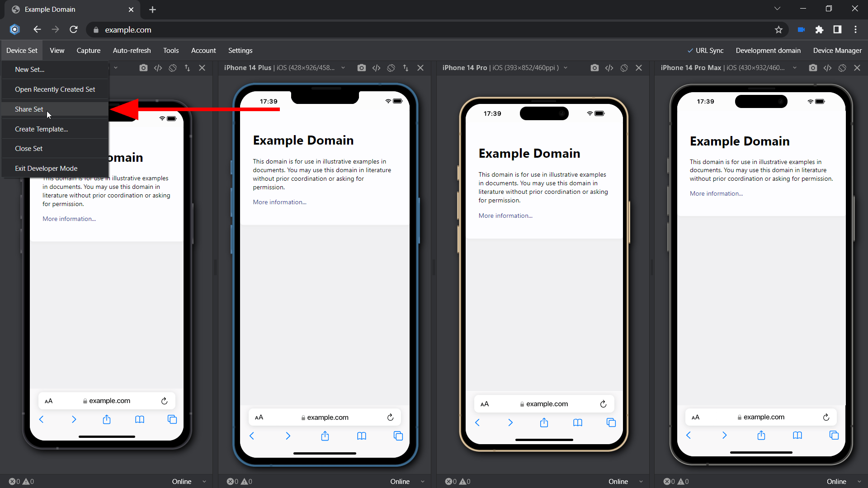Toggle scroll sync on the iPhone 14 Plus

click(406, 68)
